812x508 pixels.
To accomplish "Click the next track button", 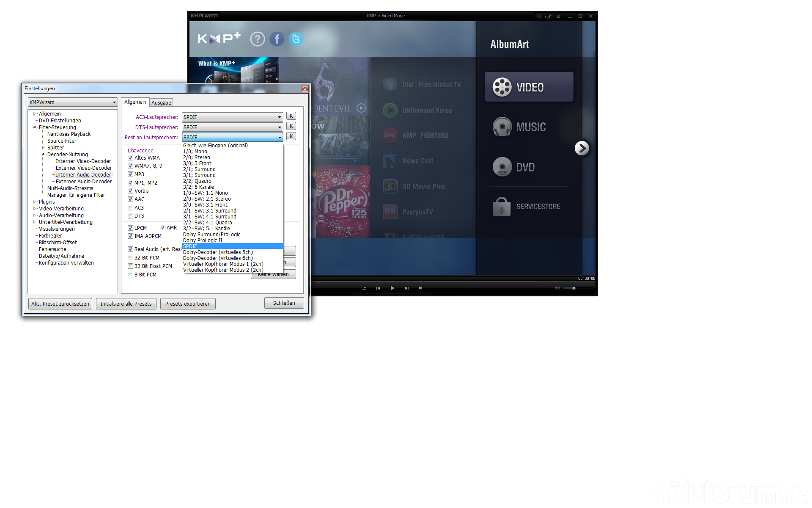I will coord(407,288).
